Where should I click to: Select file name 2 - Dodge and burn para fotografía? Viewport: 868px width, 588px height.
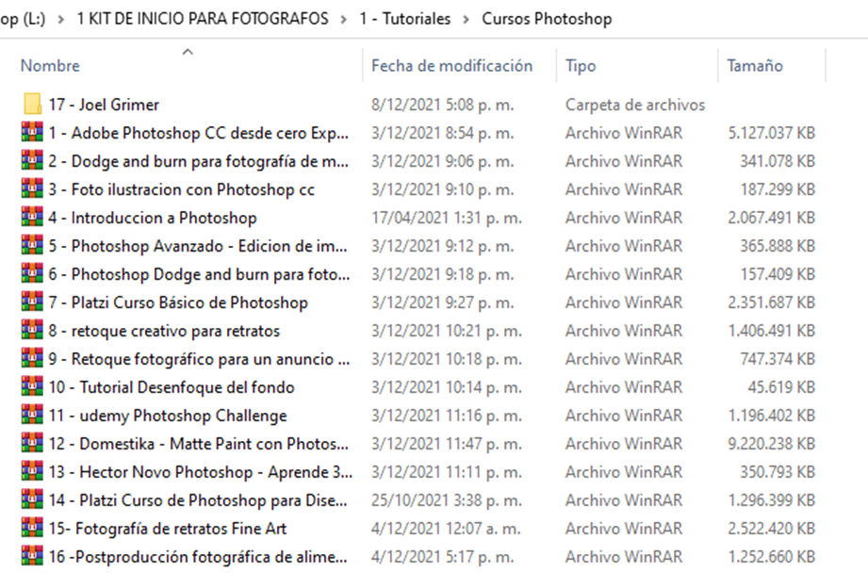(199, 161)
